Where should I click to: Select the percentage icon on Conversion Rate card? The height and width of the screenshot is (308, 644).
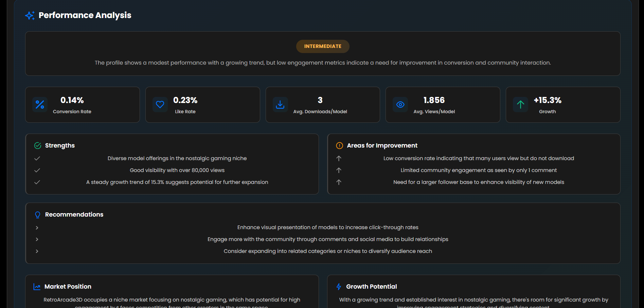tap(40, 105)
